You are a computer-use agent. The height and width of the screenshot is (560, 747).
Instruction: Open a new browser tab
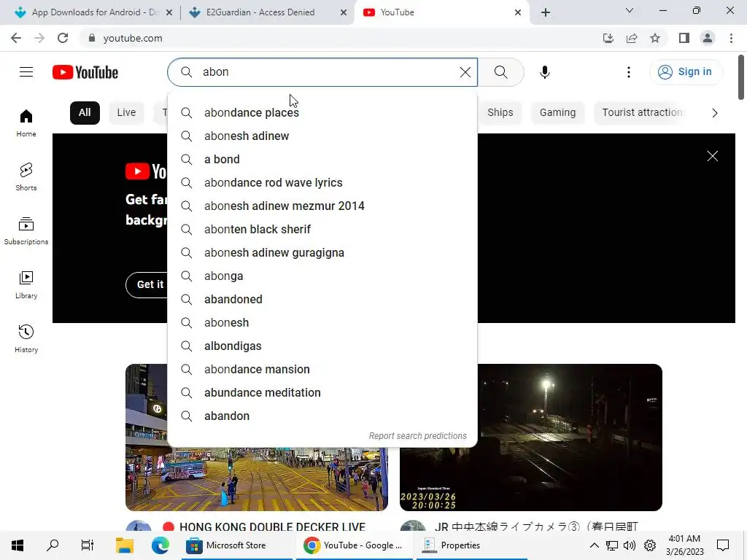click(x=546, y=12)
